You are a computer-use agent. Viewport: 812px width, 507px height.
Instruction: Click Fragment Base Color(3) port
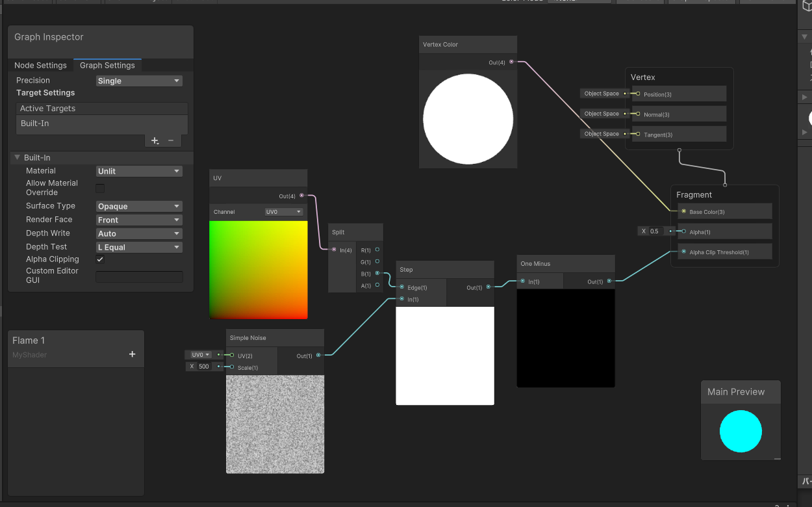(x=683, y=211)
